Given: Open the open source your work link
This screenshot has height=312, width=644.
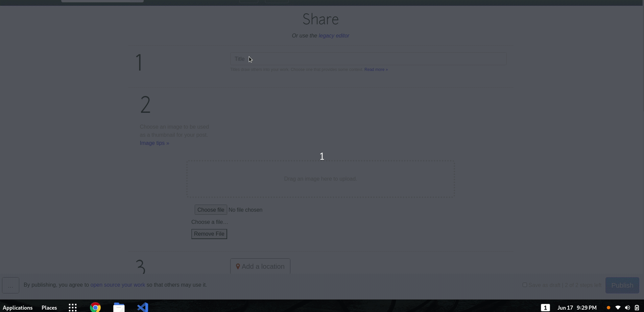Looking at the screenshot, I should [118, 285].
